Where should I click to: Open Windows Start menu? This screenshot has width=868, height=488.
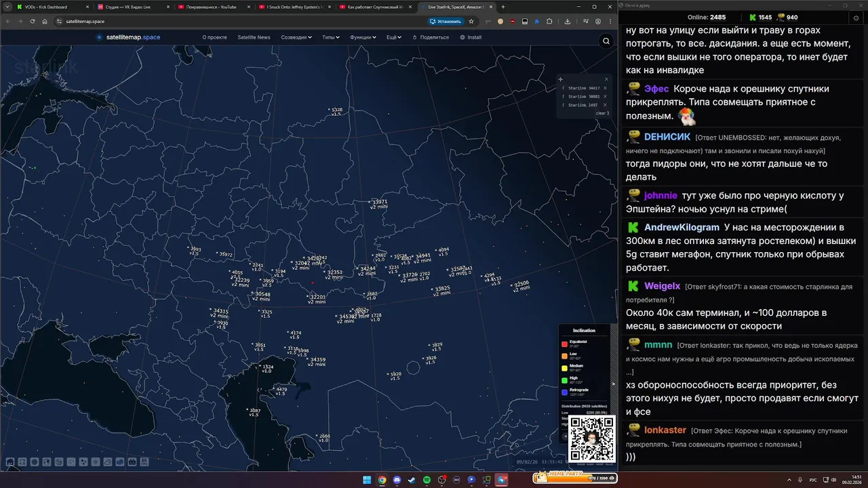[x=367, y=480]
